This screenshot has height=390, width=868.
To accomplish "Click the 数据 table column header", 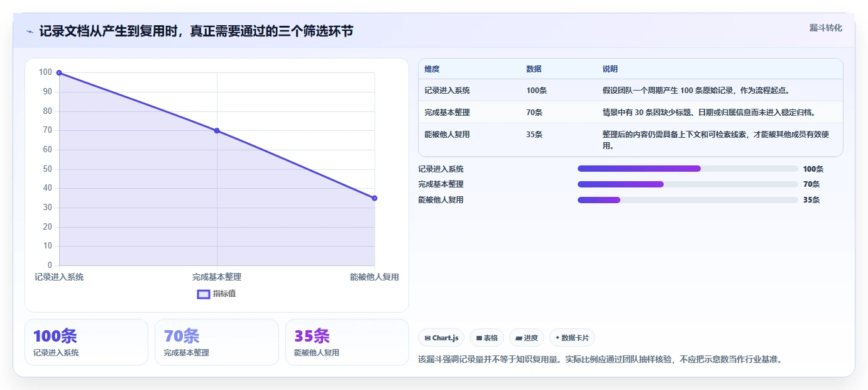I will pos(534,69).
